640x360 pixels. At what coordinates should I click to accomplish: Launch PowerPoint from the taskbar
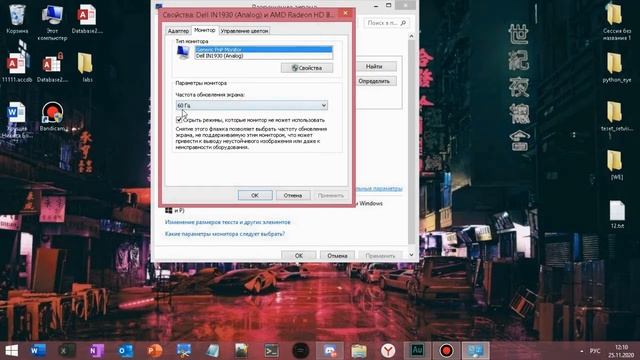[155, 351]
